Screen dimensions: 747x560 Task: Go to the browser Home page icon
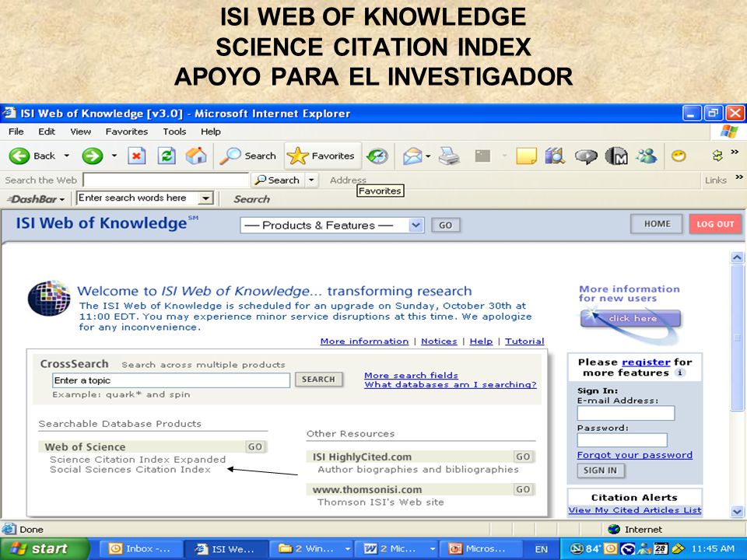[x=196, y=156]
